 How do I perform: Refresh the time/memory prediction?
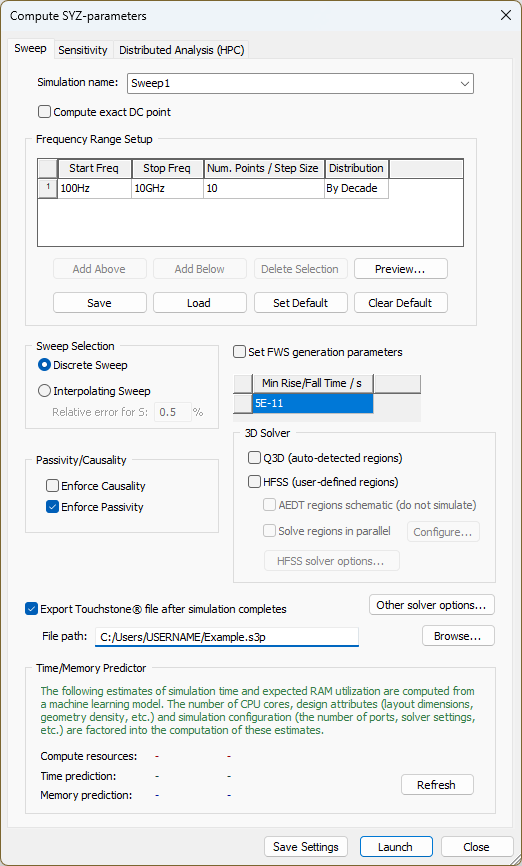pos(437,785)
